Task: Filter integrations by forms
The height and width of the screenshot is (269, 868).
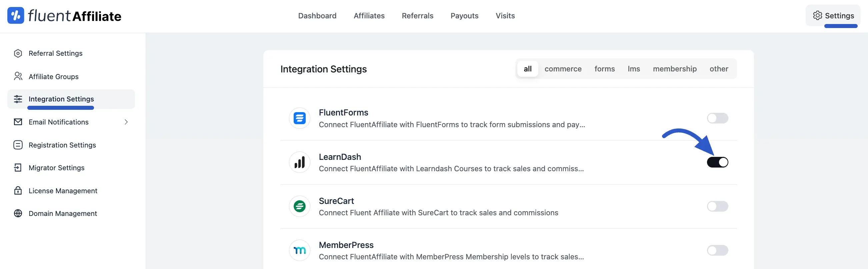Action: 605,69
